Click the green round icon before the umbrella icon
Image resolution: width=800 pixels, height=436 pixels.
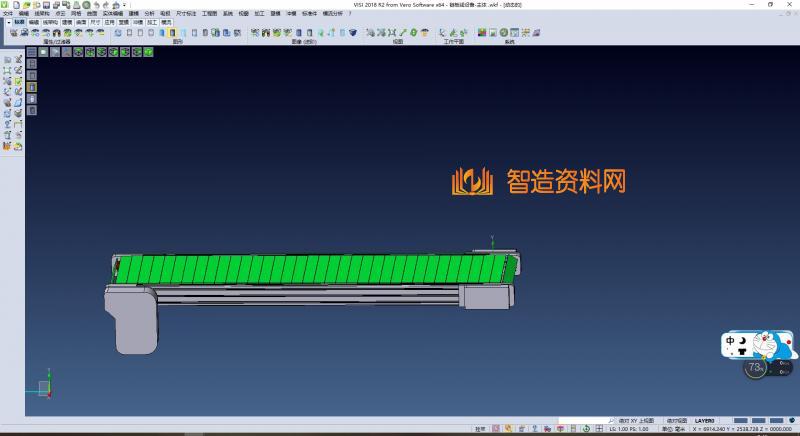coord(413,33)
